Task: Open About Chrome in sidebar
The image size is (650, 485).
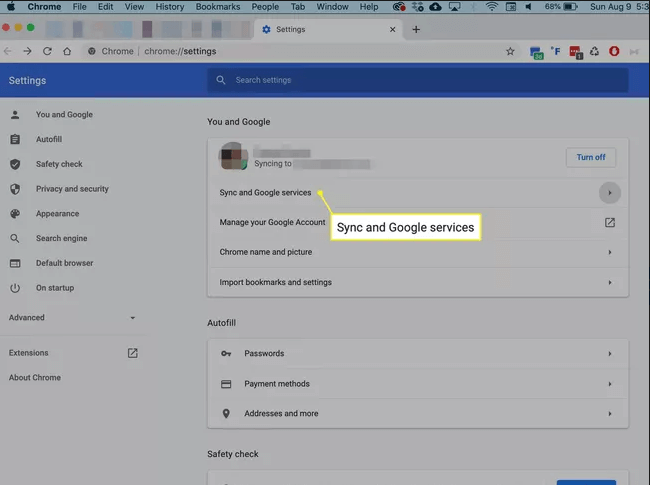Action: 35,378
